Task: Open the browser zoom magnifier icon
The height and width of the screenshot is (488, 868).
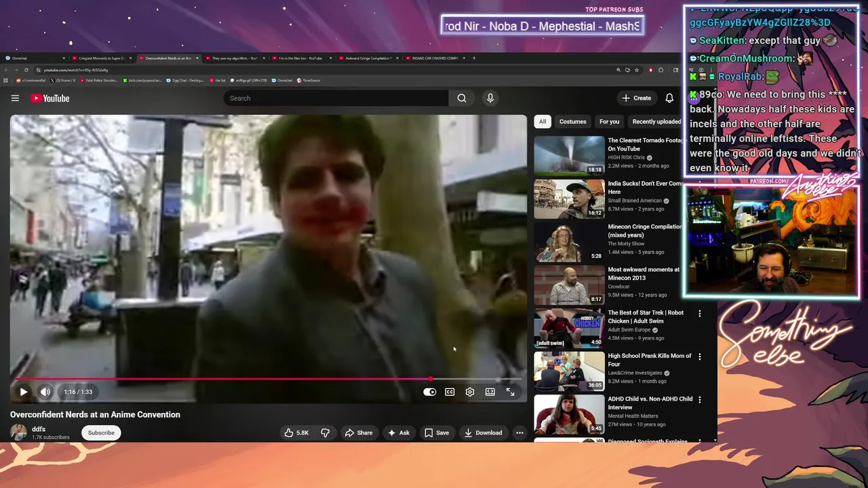Action: pos(618,70)
